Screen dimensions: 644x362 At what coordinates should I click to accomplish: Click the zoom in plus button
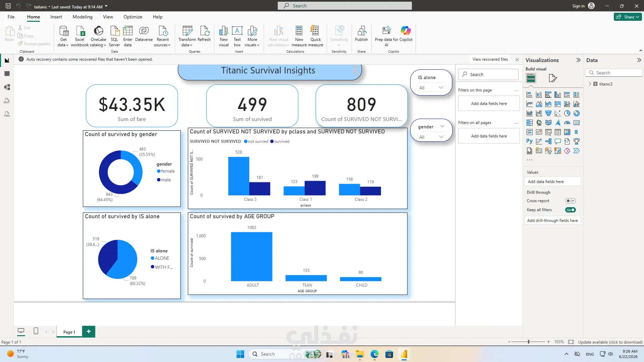(548, 342)
